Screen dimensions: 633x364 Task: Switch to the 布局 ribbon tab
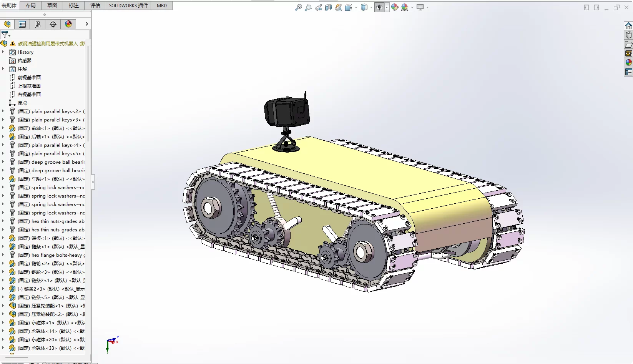31,5
